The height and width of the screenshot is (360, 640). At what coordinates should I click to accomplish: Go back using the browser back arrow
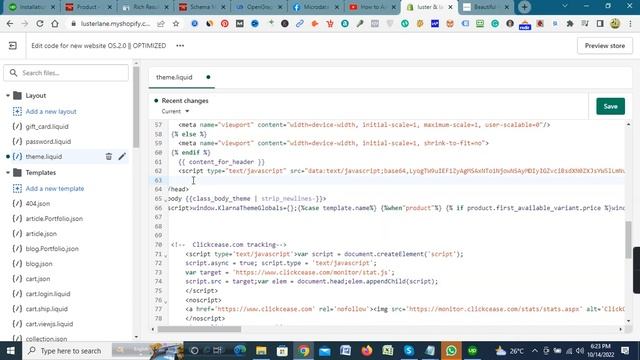click(x=10, y=24)
